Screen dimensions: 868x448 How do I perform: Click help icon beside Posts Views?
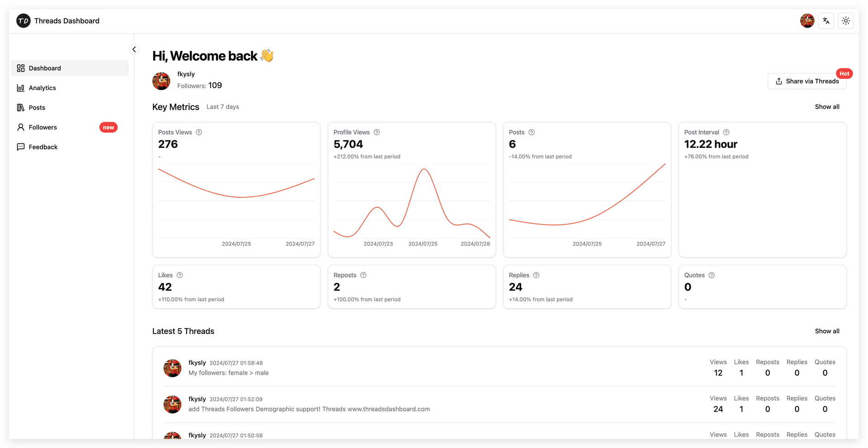[x=199, y=132]
